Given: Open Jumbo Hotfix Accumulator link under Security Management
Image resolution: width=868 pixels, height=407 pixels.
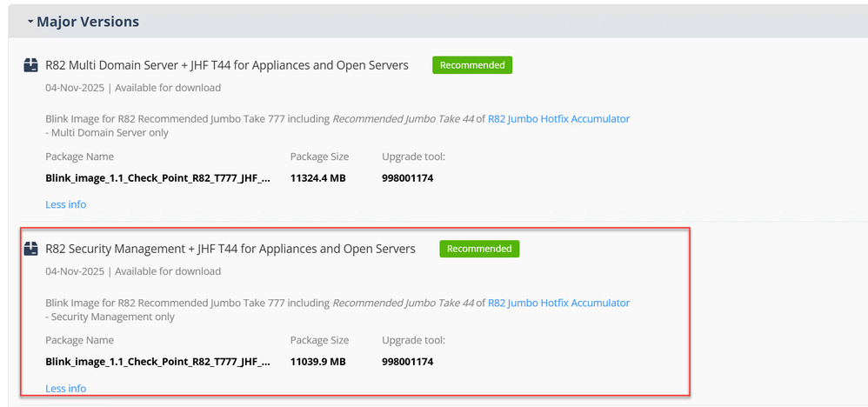Looking at the screenshot, I should point(558,304).
